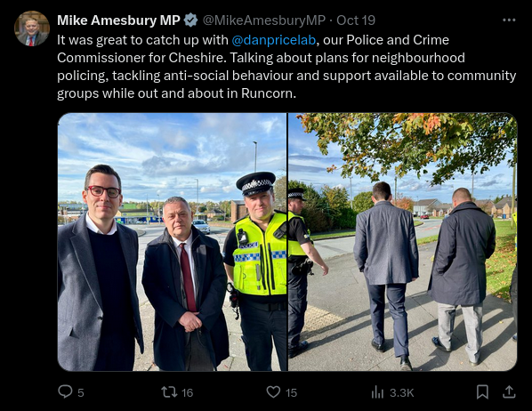
Task: Open the three-dot more options menu
Action: (x=509, y=20)
